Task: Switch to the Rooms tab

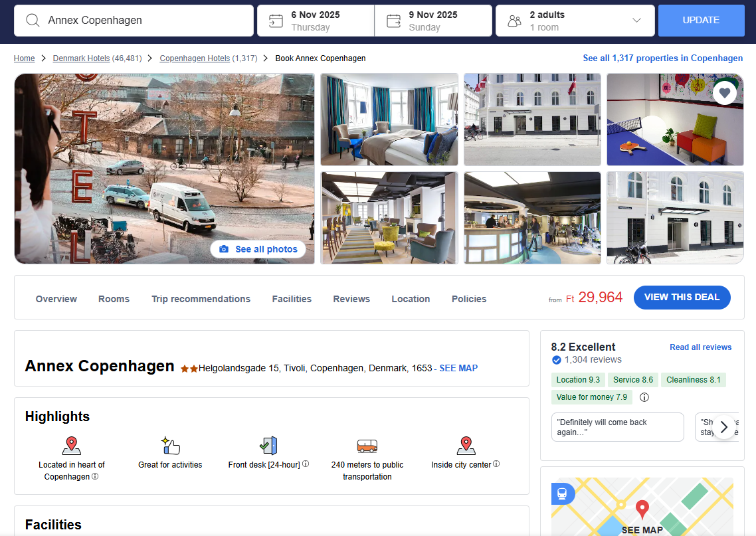Action: [114, 299]
